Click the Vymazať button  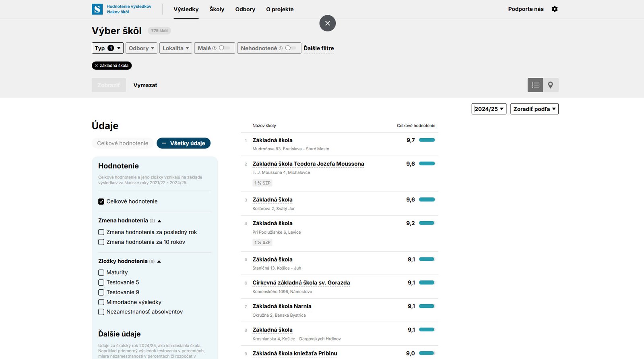point(145,85)
